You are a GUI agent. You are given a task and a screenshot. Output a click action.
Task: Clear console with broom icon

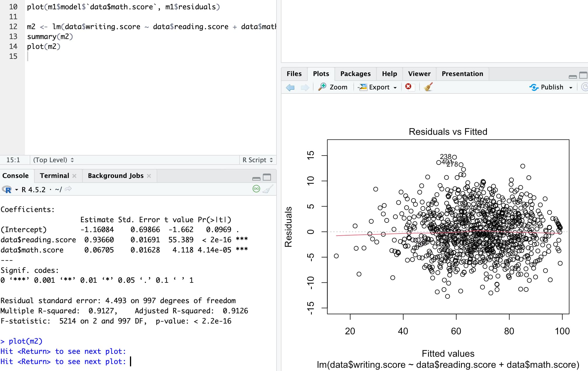pos(267,189)
